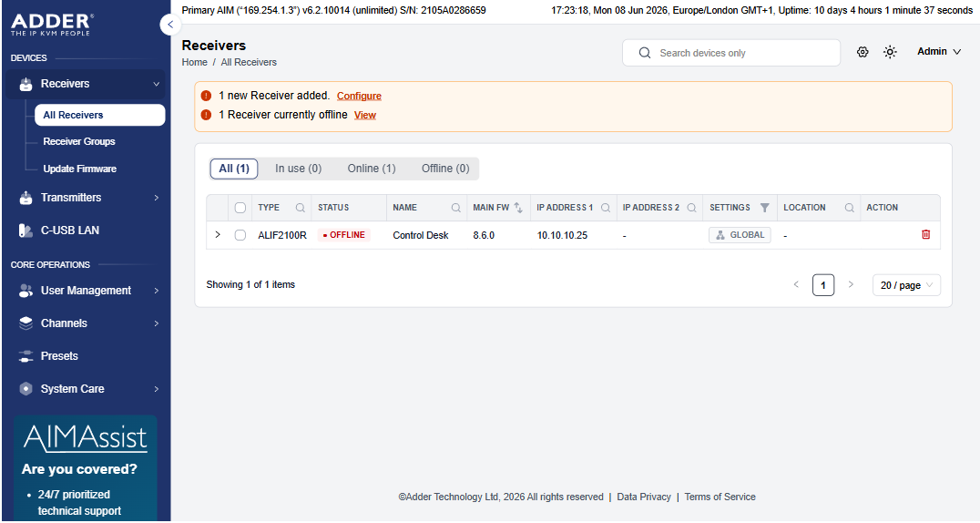Click the Configure link in alert
The height and width of the screenshot is (523, 980).
(x=359, y=96)
